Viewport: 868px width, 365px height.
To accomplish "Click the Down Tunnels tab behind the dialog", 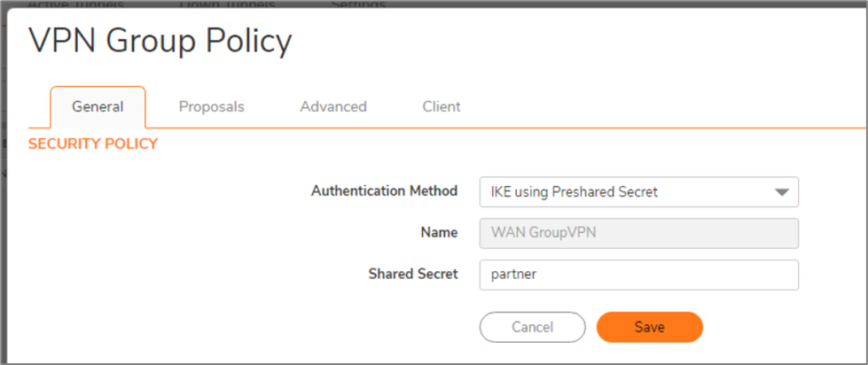I will (227, 4).
